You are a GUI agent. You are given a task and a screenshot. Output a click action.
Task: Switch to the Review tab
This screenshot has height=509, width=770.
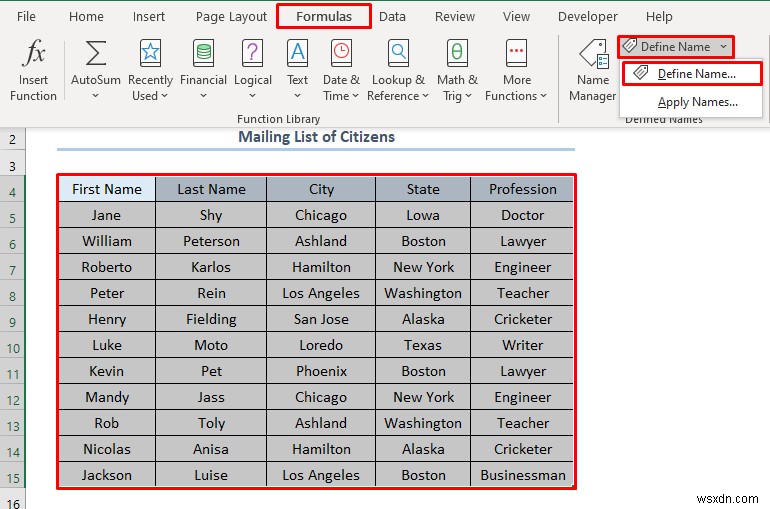tap(455, 17)
